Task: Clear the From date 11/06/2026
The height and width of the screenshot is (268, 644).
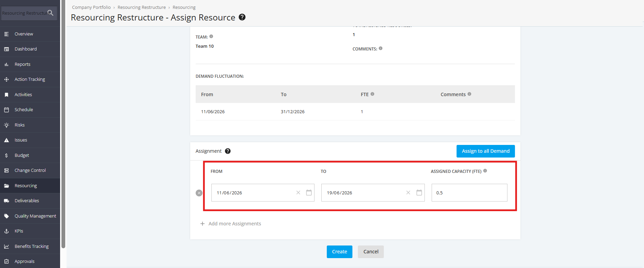Action: [298, 193]
